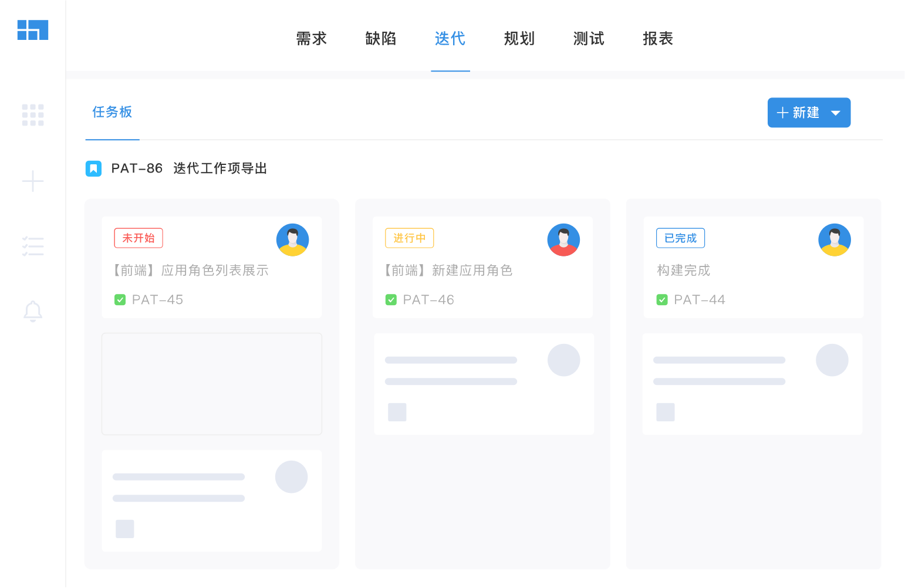Toggle the green checkbox next to PAT-45
The width and height of the screenshot is (905, 588).
pos(120,300)
